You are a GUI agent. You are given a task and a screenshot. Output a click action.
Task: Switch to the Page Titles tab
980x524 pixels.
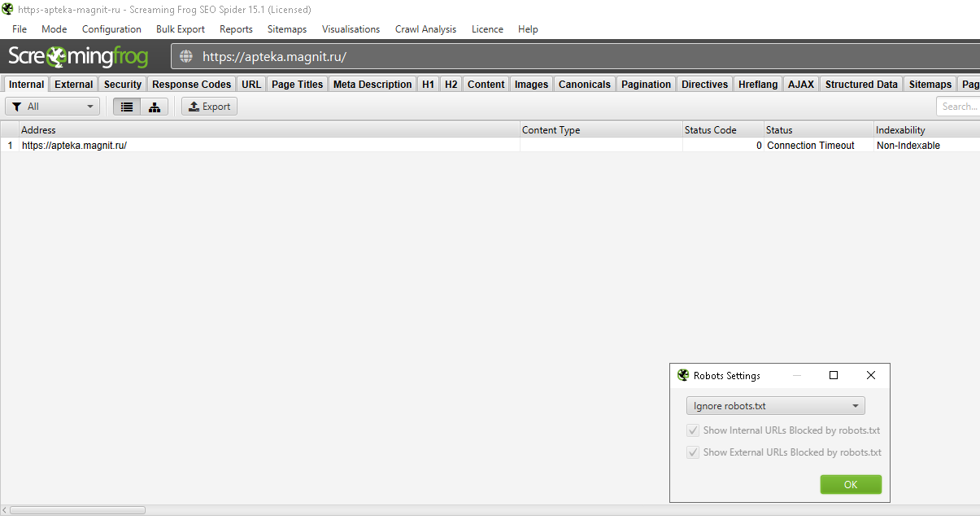(x=298, y=85)
